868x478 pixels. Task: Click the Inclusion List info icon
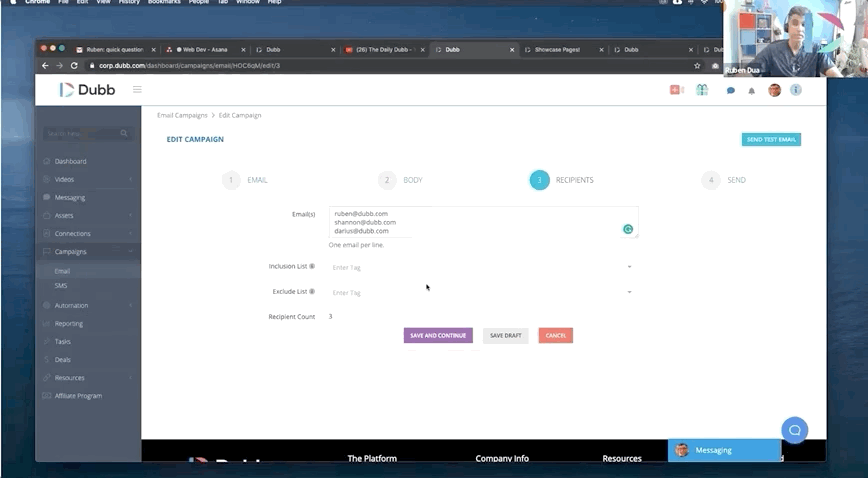click(312, 266)
